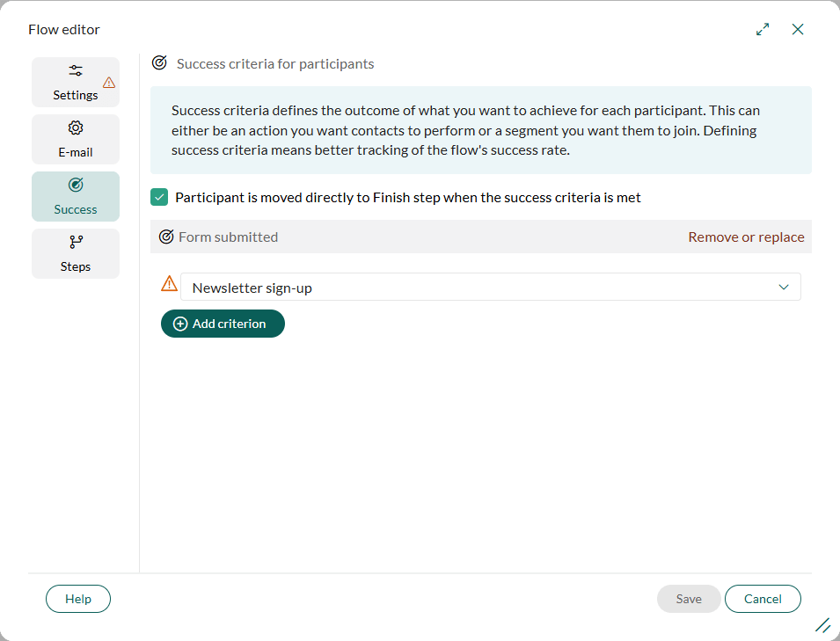Cancel the flow editor changes
Viewport: 840px width, 641px height.
[763, 599]
